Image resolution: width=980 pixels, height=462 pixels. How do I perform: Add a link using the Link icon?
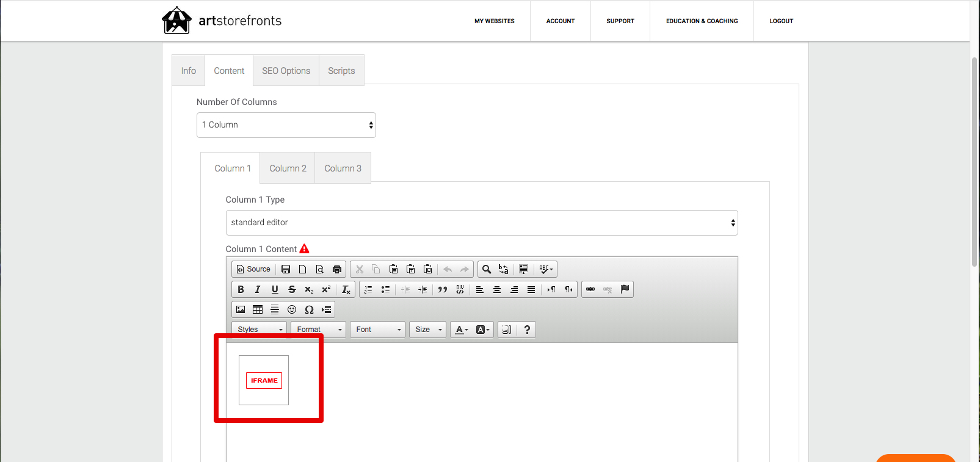coord(590,289)
